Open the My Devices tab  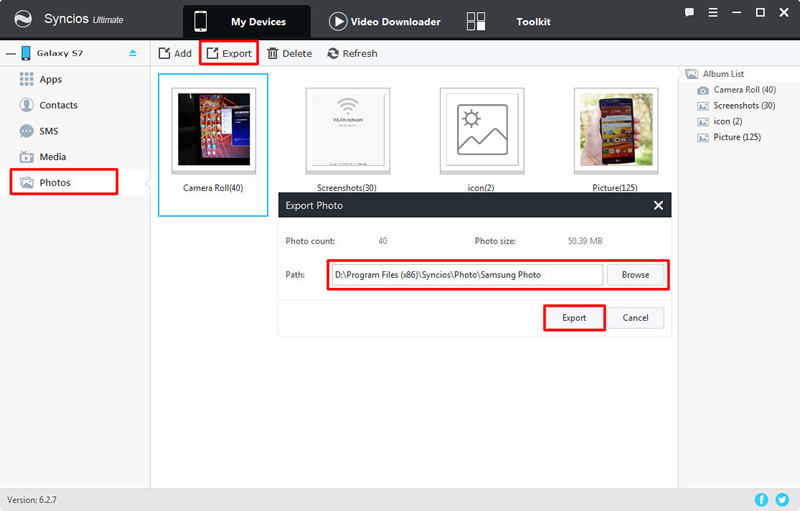(246, 21)
